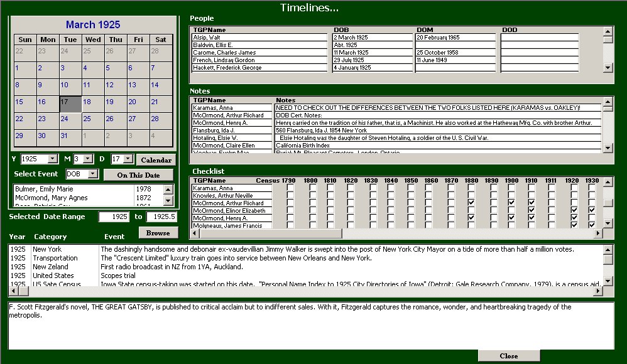
Task: Toggle McOrmond, Elinor Elizabeth 1920 census checkbox
Action: pos(574,210)
